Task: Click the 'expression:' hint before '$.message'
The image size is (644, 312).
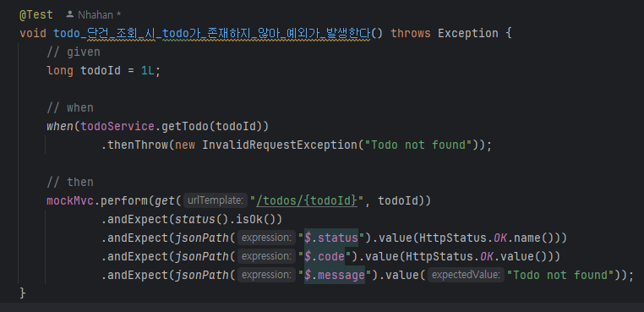Action: (x=266, y=275)
